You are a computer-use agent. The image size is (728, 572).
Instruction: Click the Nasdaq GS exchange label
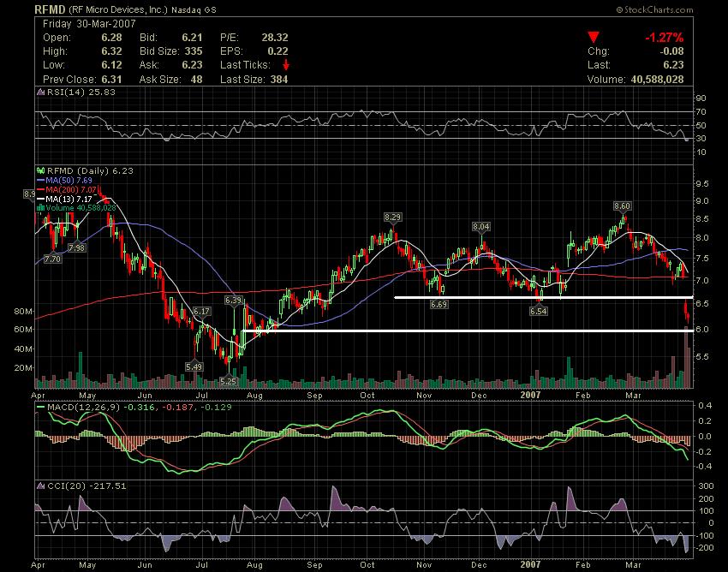(x=194, y=9)
